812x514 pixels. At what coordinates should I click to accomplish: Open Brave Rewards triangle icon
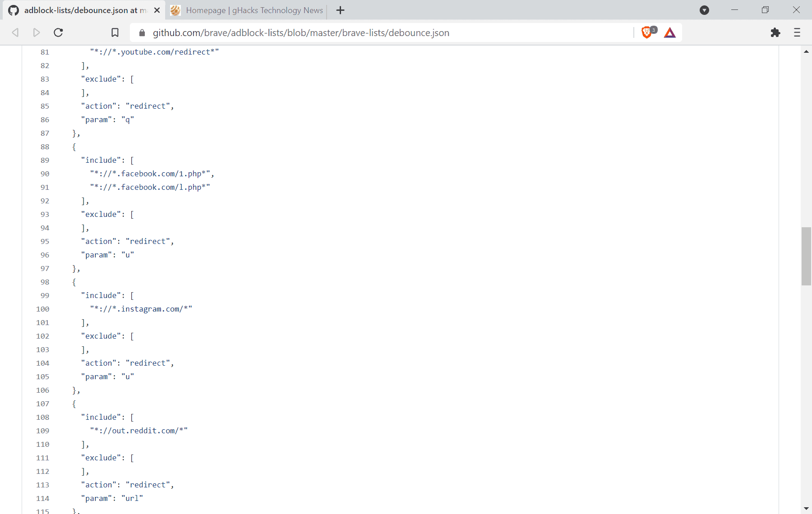click(x=670, y=32)
